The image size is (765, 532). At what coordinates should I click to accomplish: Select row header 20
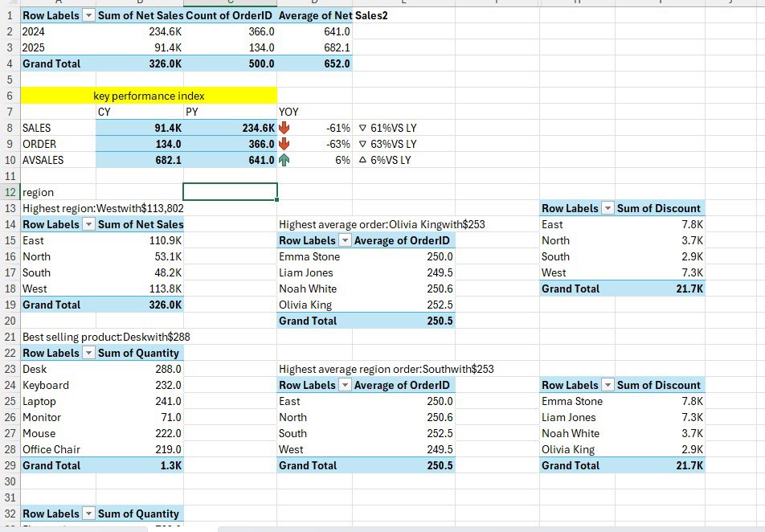click(x=10, y=321)
